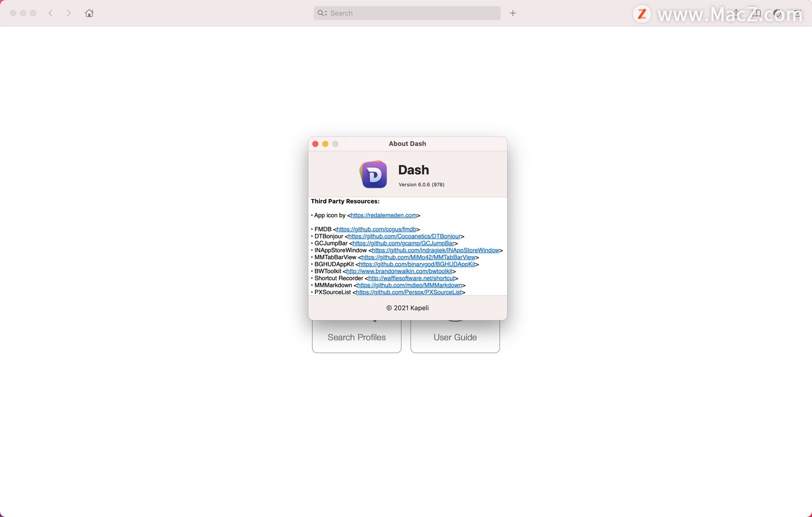Image resolution: width=812 pixels, height=517 pixels.
Task: Navigate back with the left chevron
Action: (50, 13)
